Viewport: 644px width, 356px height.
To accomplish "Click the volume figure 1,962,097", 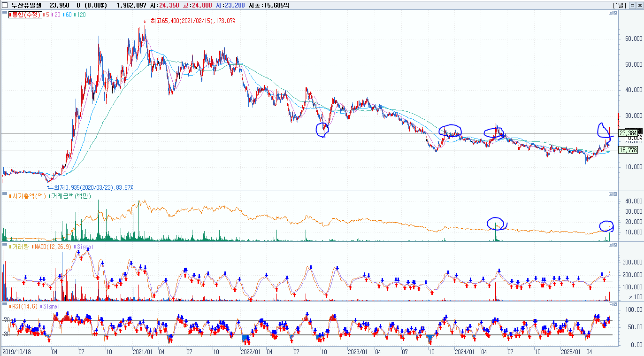I will [x=132, y=5].
